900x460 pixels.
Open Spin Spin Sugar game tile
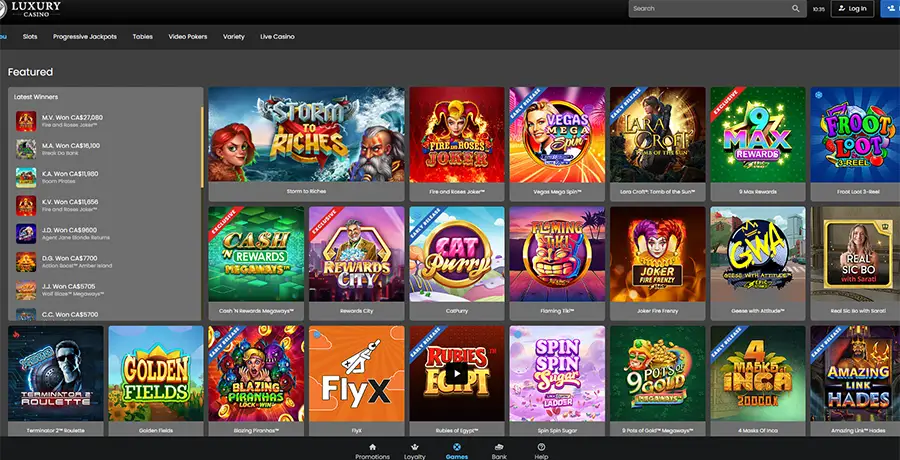point(557,373)
